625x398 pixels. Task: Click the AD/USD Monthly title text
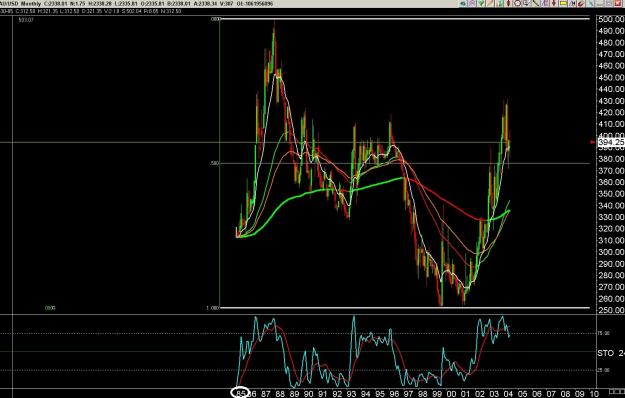coord(21,4)
